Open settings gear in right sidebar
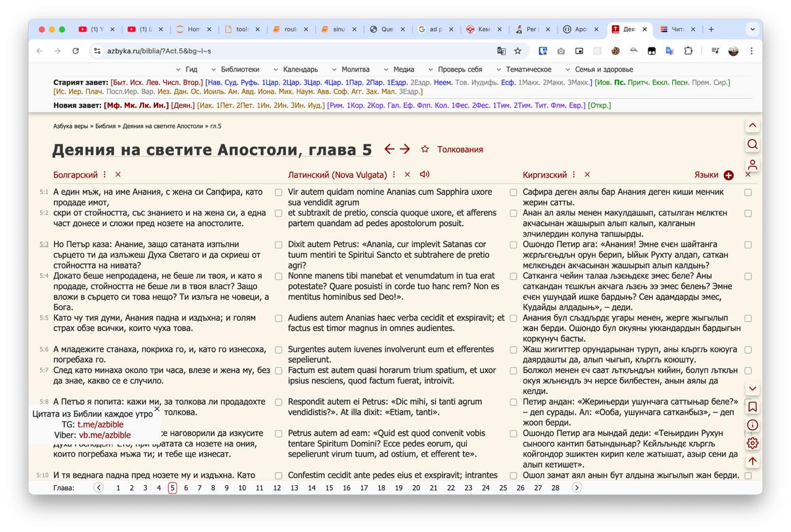 point(753,443)
